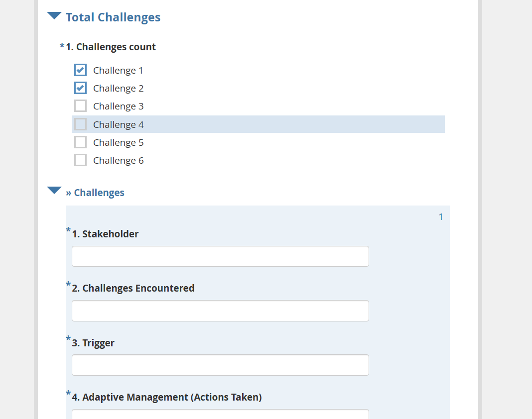Check the Challenge 3 checkbox
Image resolution: width=532 pixels, height=419 pixels.
coord(80,106)
